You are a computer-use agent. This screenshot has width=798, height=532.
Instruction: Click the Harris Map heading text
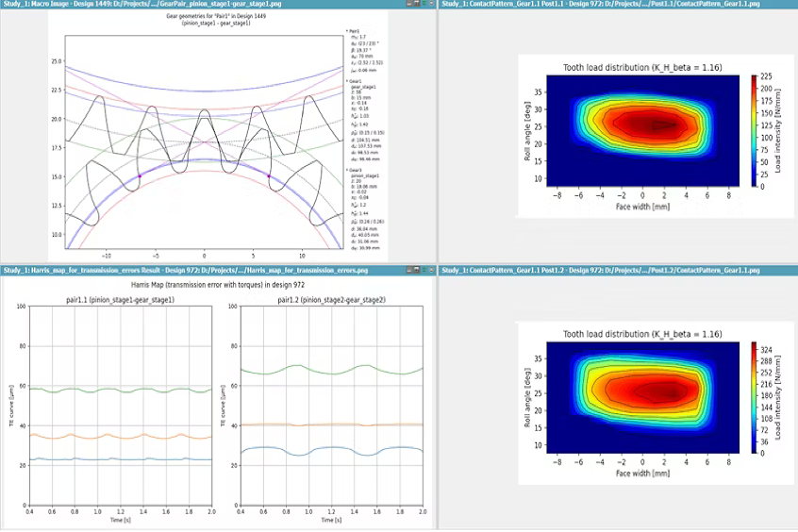pyautogui.click(x=217, y=284)
